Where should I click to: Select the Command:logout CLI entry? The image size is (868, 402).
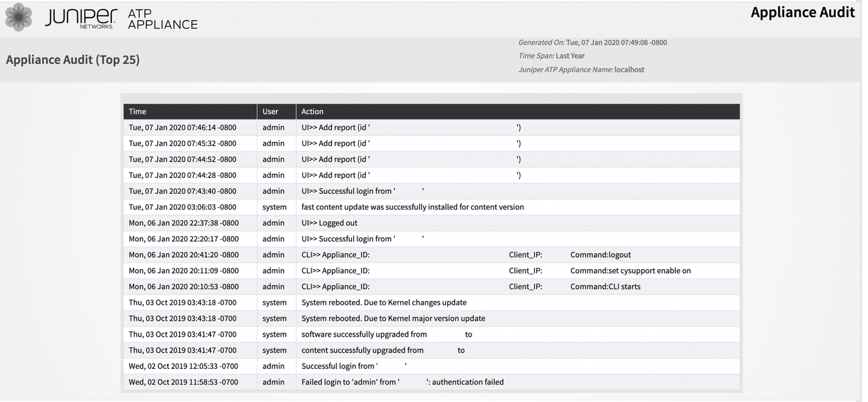pyautogui.click(x=601, y=255)
